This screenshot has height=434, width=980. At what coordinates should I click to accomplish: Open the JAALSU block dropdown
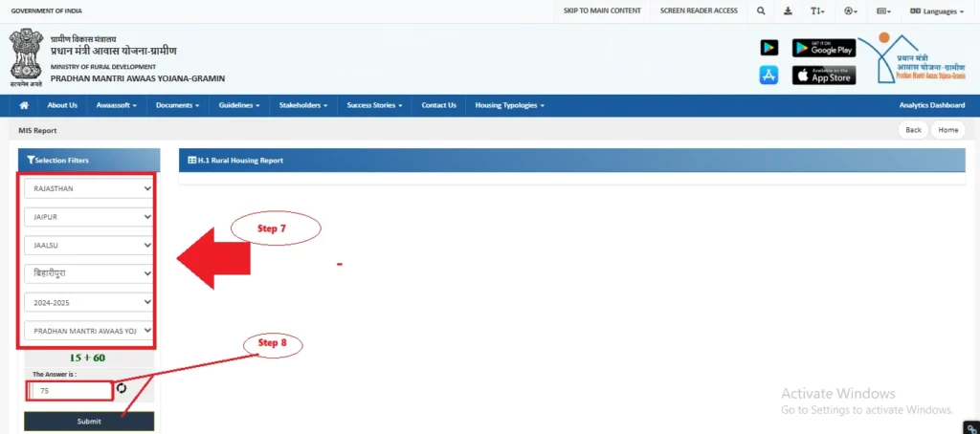click(89, 246)
